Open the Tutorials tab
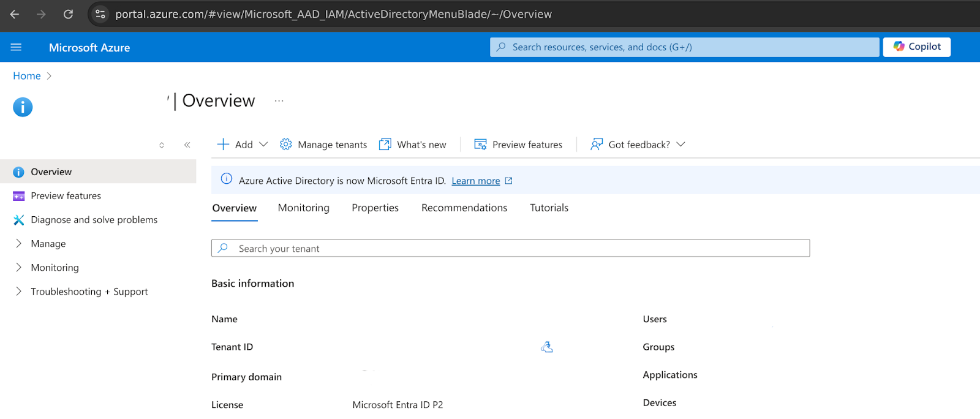The image size is (980, 419). [x=549, y=208]
